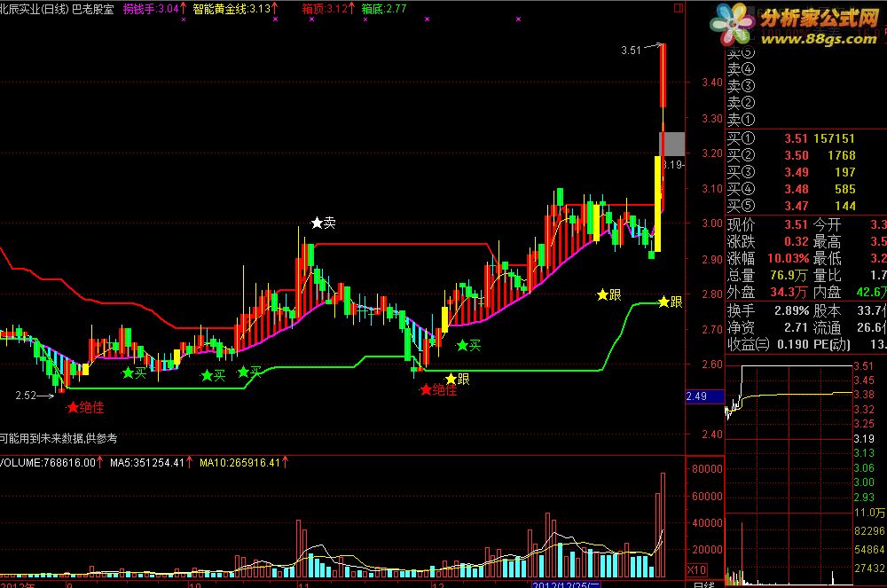Click the highlighted 2012/12/25 date marker
The image size is (887, 588).
pyautogui.click(x=566, y=584)
